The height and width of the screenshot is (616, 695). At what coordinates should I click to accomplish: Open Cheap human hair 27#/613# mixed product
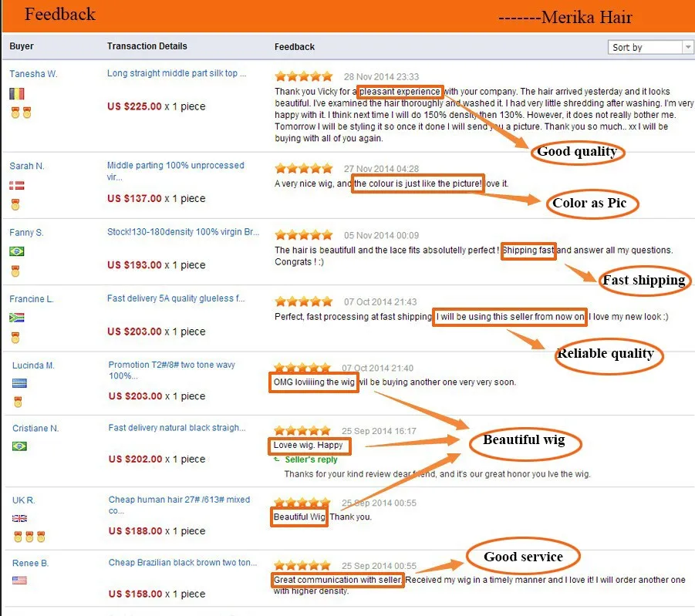pos(180,505)
